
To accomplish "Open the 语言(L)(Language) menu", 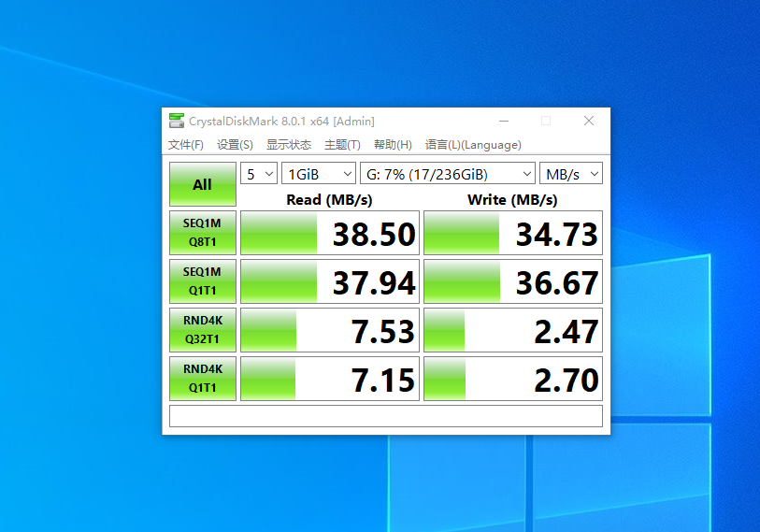I will pos(473,145).
